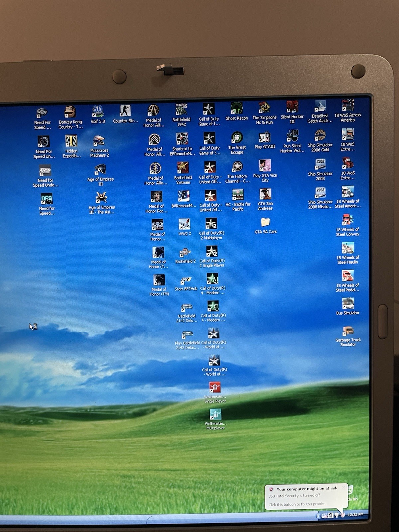Select the WW2 X plane icon
Screen dimensions: 399x532
point(185,227)
